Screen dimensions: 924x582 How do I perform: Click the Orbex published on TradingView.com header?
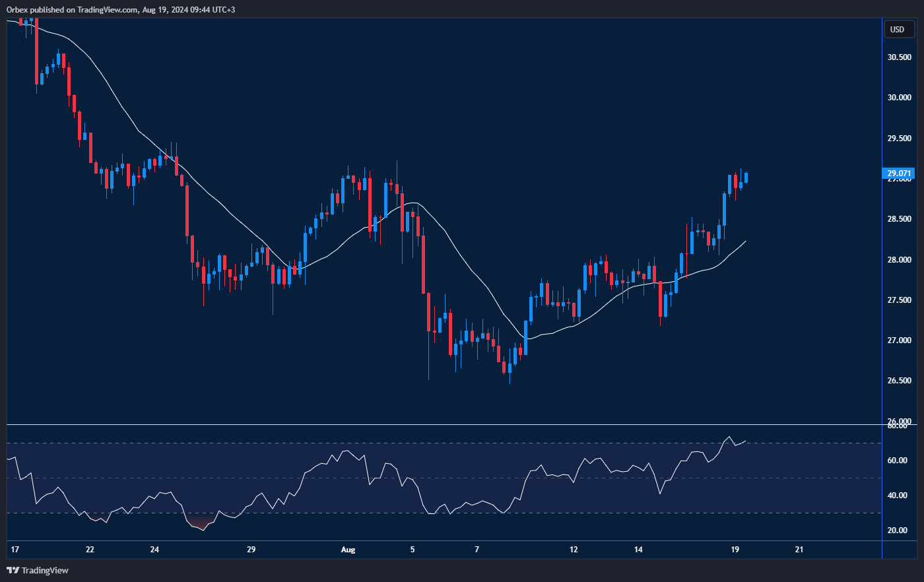(x=121, y=9)
